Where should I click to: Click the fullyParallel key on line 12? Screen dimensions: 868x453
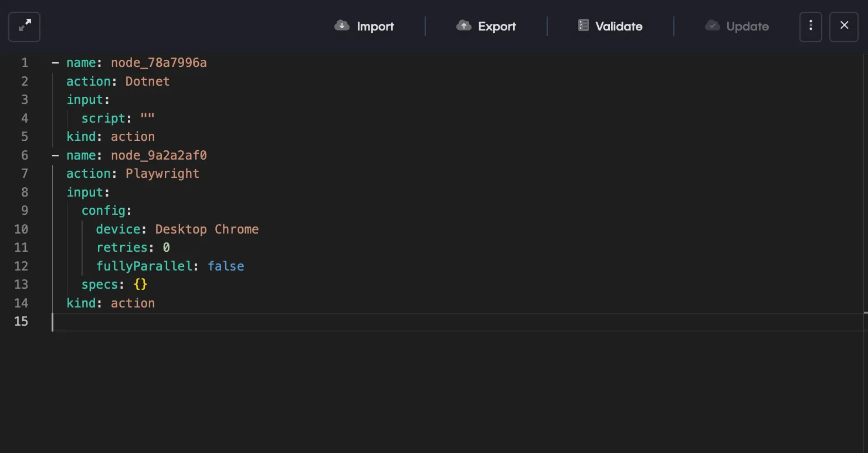pyautogui.click(x=144, y=266)
